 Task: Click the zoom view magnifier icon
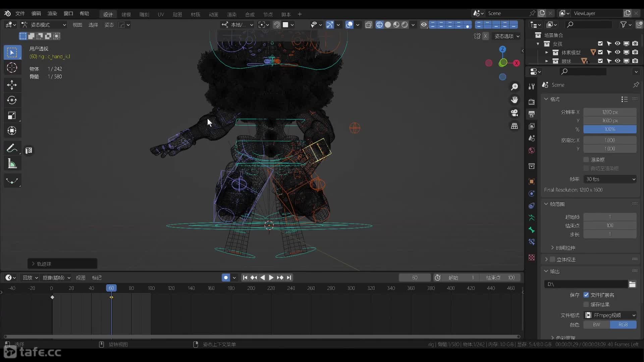click(515, 87)
